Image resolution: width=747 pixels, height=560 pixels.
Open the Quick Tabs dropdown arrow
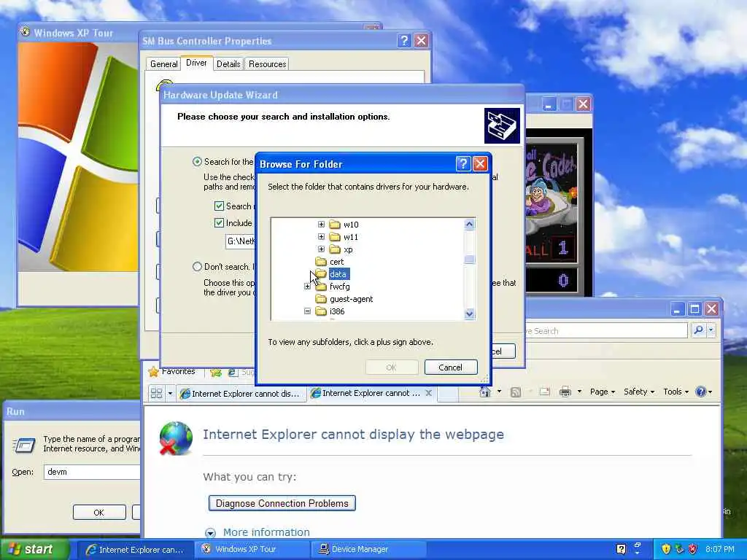(170, 393)
